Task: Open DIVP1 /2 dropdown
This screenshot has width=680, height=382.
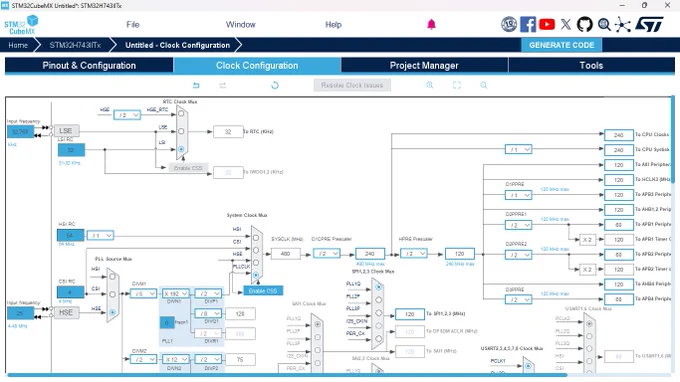Action: [208, 294]
